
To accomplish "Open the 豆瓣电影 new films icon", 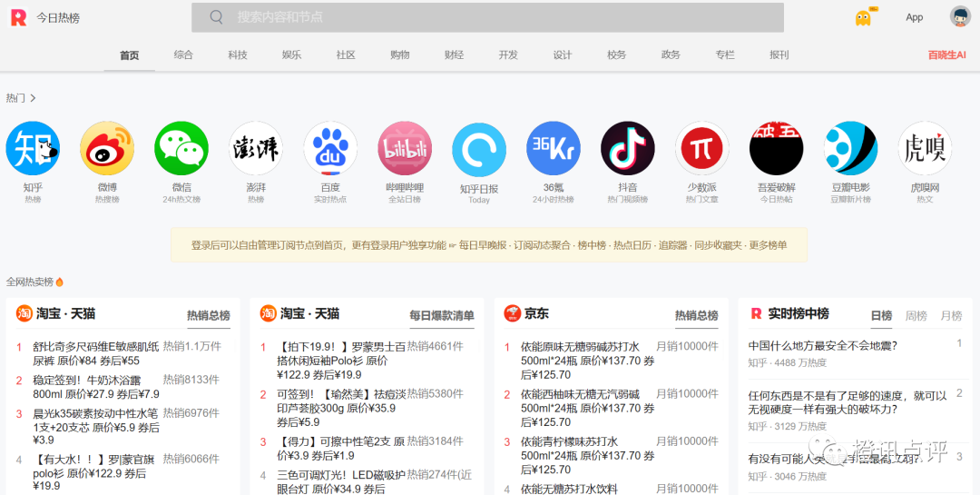I will pyautogui.click(x=850, y=148).
